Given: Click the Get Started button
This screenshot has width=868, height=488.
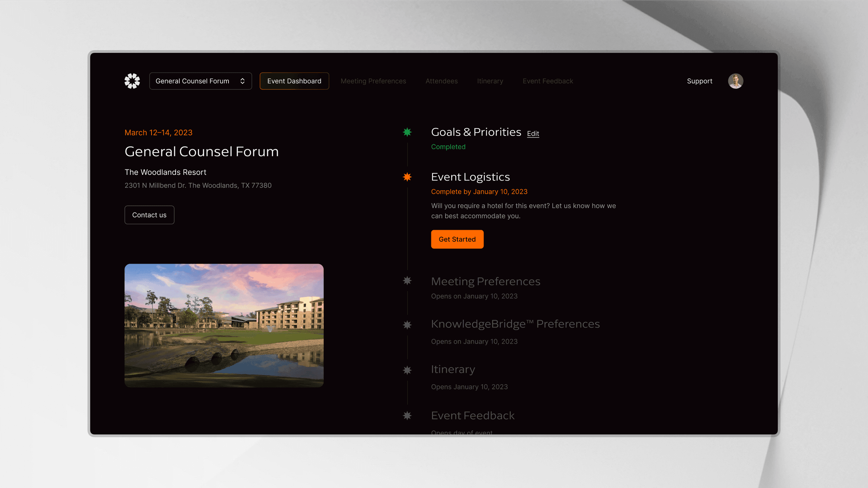Looking at the screenshot, I should 457,239.
